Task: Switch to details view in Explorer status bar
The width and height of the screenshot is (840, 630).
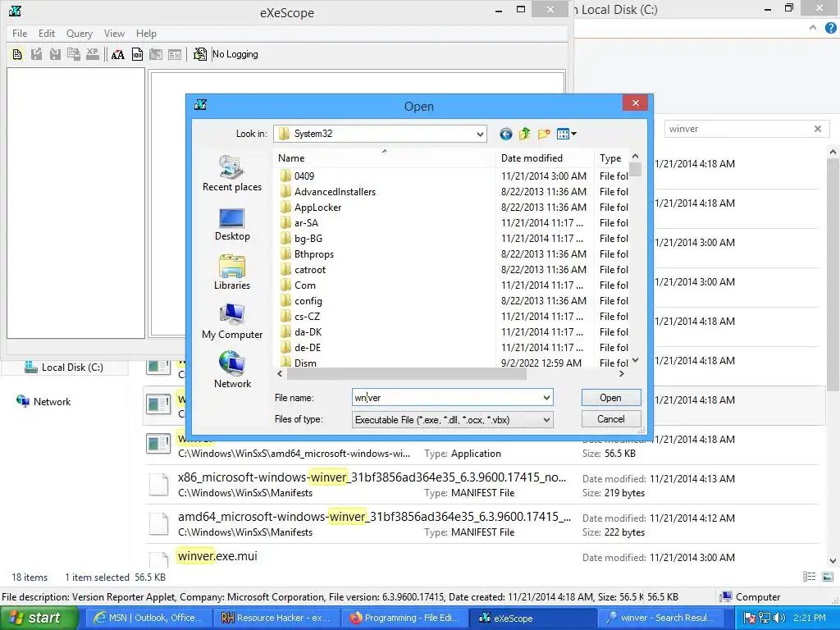Action: [809, 577]
